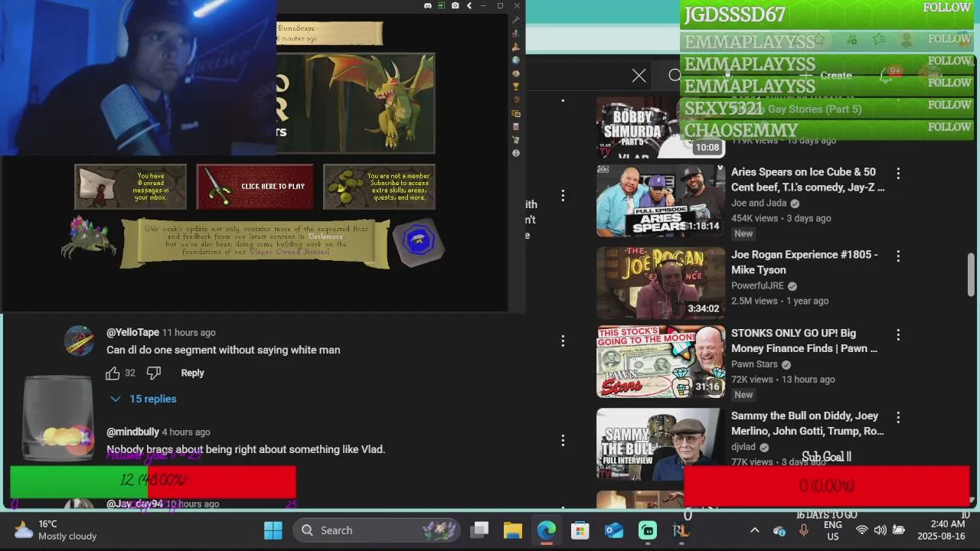Take a screenshot with RuneLite camera icon
Viewport: 980px width, 551px height.
[456, 6]
